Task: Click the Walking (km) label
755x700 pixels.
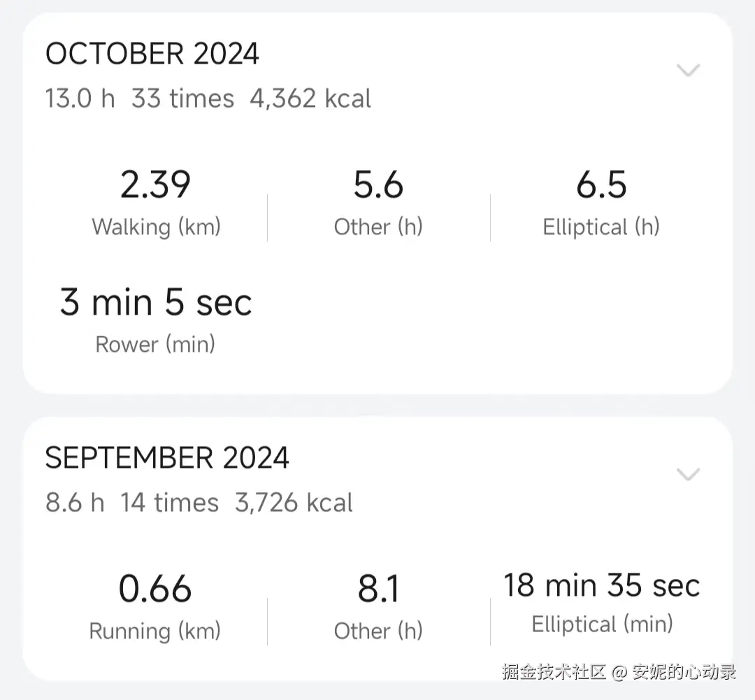Action: coord(156,227)
